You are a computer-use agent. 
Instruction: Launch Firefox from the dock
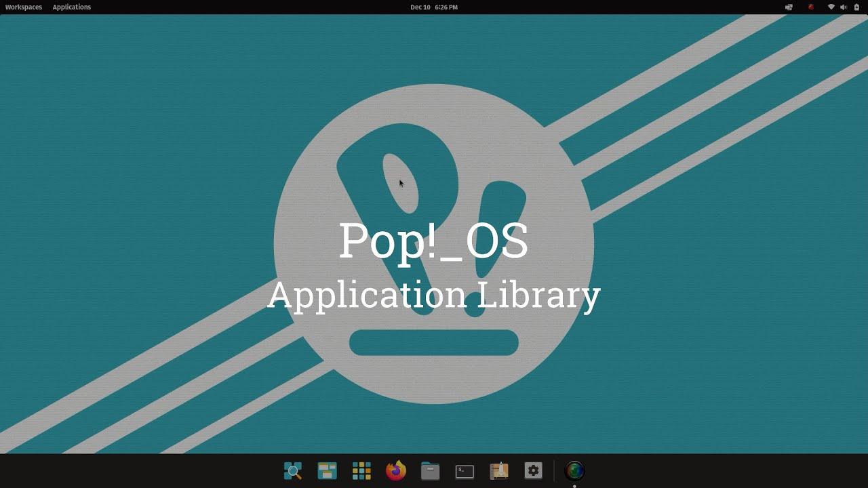[396, 470]
